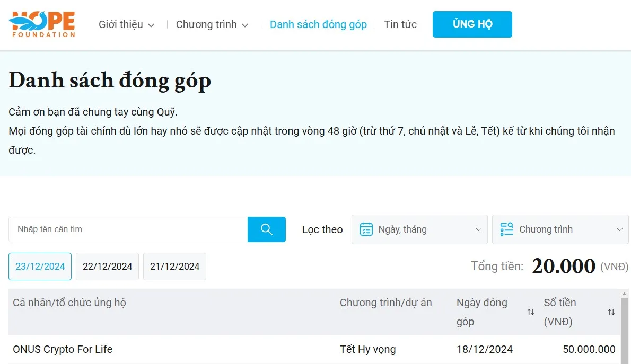The width and height of the screenshot is (631, 364).
Task: Focus the Nhập tên cần tìm field
Action: pyautogui.click(x=128, y=229)
